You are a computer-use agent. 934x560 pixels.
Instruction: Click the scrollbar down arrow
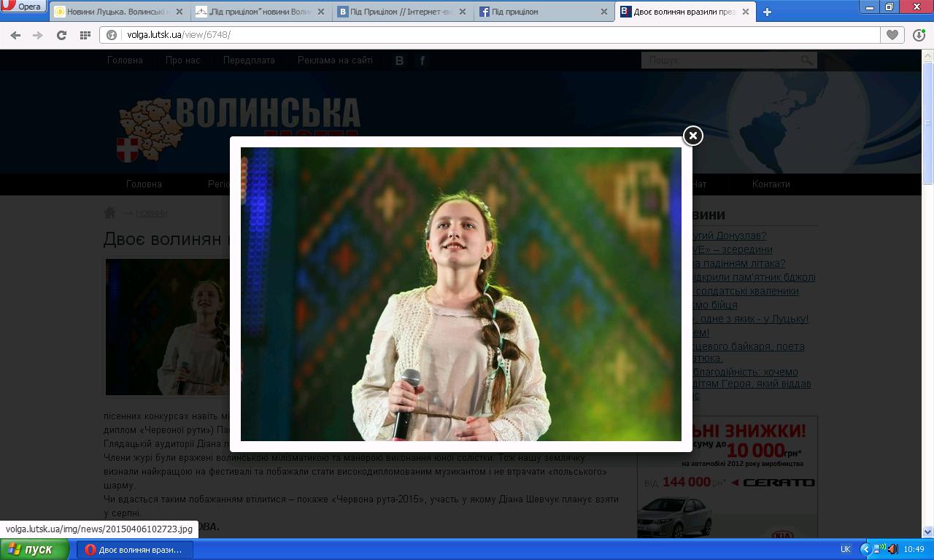[928, 532]
